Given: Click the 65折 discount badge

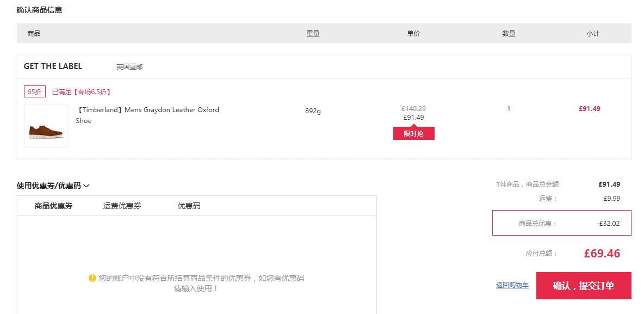Looking at the screenshot, I should pyautogui.click(x=34, y=91).
